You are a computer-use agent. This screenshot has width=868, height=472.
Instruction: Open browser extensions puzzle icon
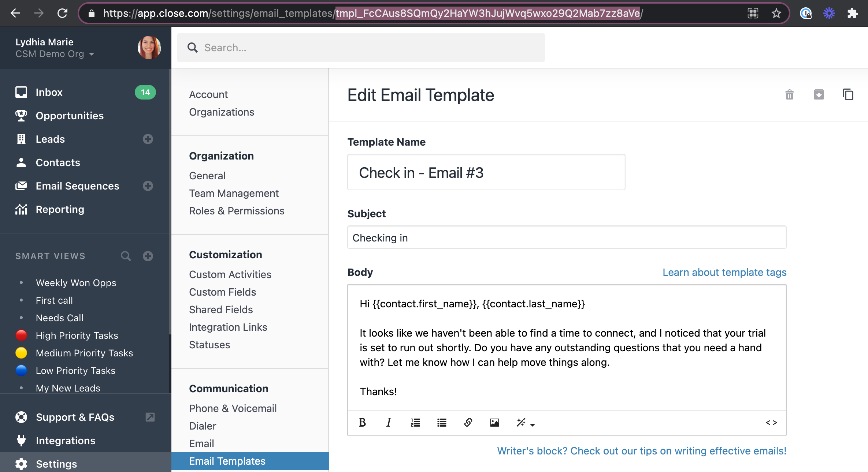click(x=852, y=14)
